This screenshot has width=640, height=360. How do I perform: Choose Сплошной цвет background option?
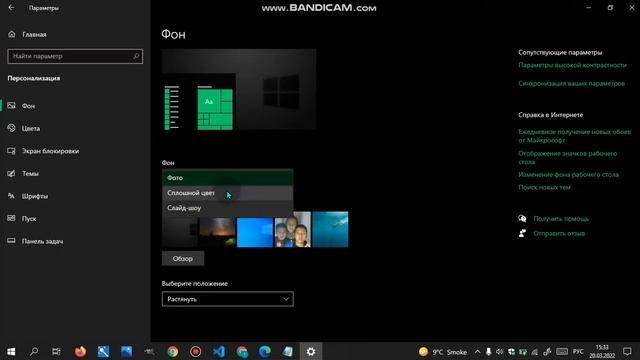227,193
